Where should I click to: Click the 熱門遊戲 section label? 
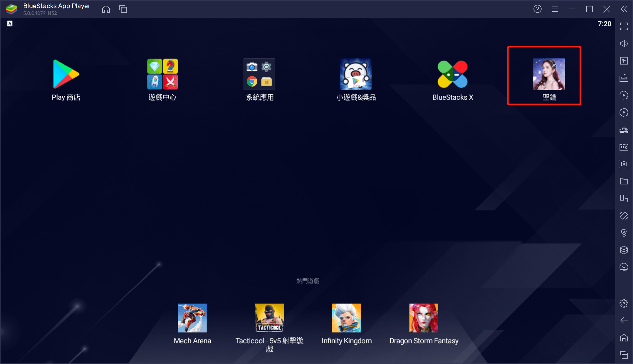(x=308, y=281)
